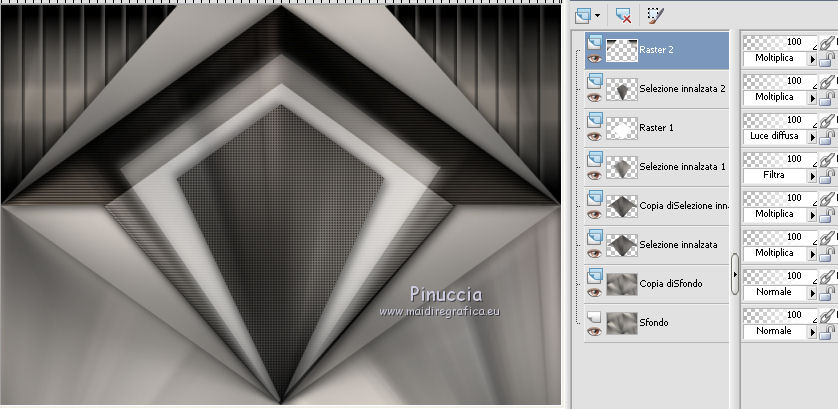Click the Edit Selection icon
The image size is (838, 409).
click(x=655, y=16)
